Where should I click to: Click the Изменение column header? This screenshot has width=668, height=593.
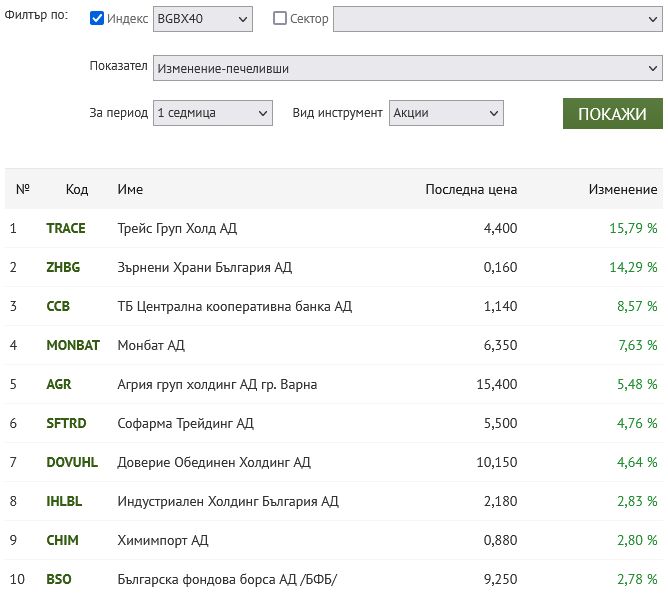[623, 189]
